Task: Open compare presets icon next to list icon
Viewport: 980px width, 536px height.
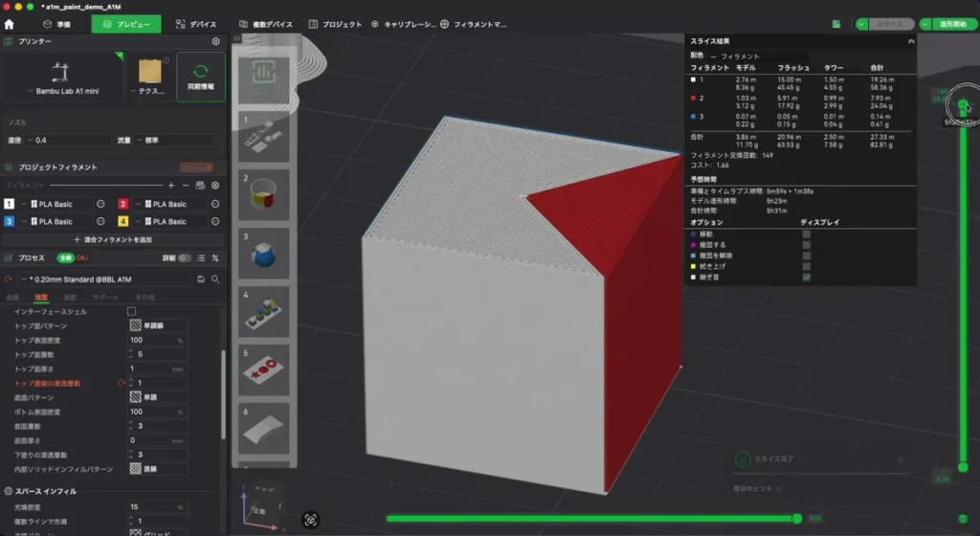Action: coord(215,258)
